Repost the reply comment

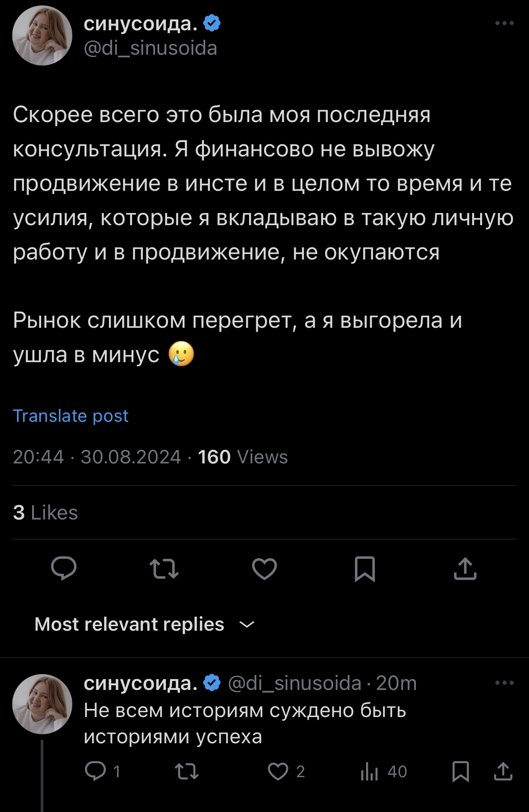point(187,771)
